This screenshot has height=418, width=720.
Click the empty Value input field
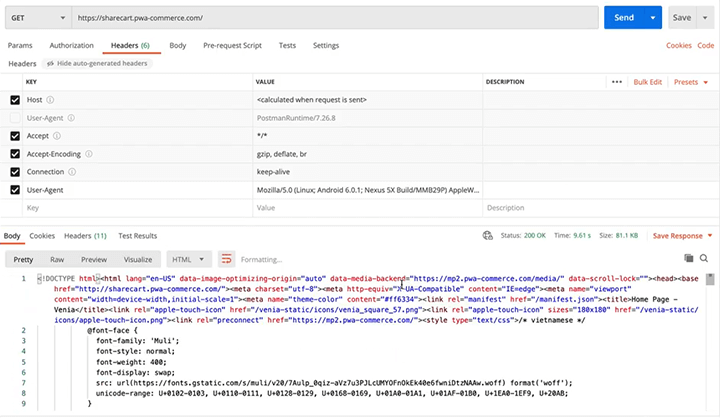[x=367, y=208]
